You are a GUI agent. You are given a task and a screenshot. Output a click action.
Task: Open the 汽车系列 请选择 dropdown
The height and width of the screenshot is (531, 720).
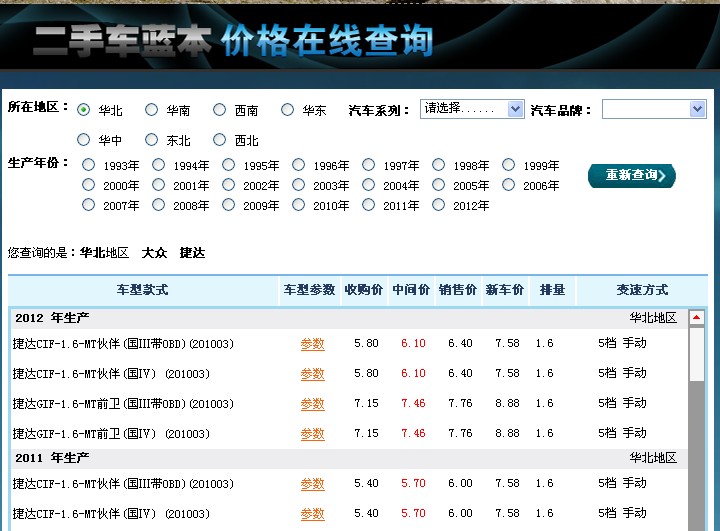click(x=472, y=109)
